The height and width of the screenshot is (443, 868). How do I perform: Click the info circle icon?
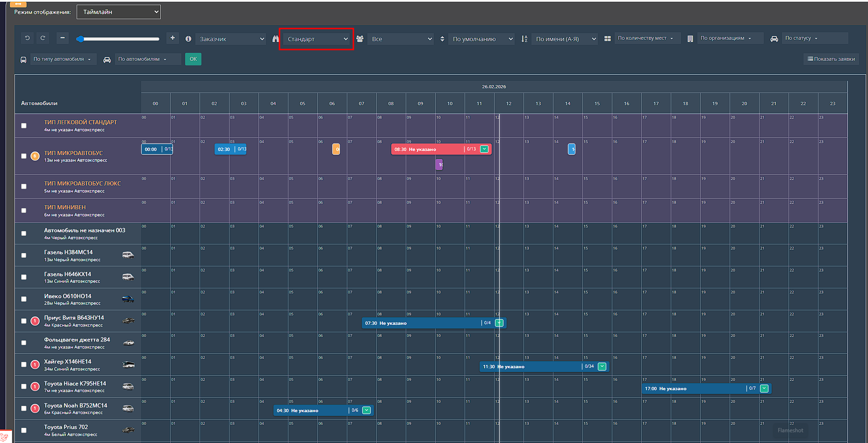[x=188, y=39]
